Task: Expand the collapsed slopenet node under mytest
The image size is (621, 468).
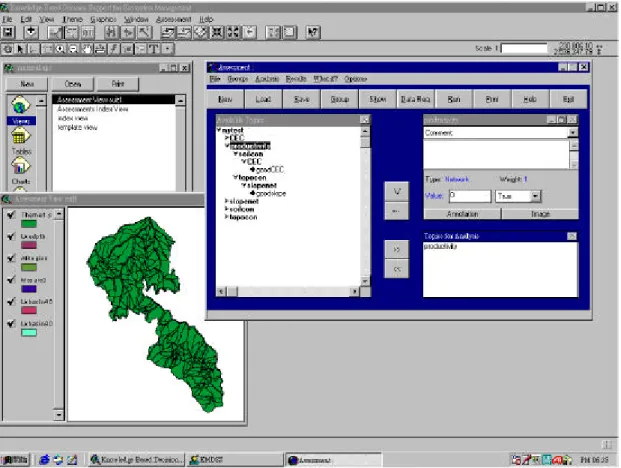Action: [x=227, y=201]
